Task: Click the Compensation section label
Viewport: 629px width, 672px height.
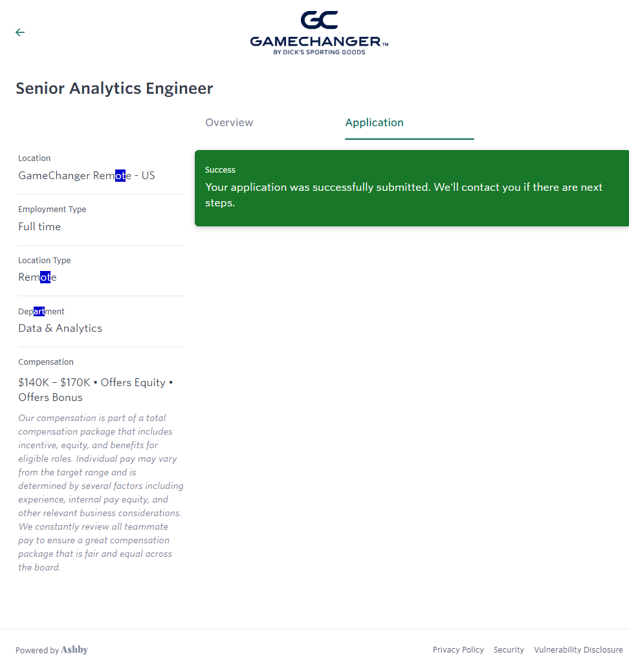Action: click(x=46, y=362)
